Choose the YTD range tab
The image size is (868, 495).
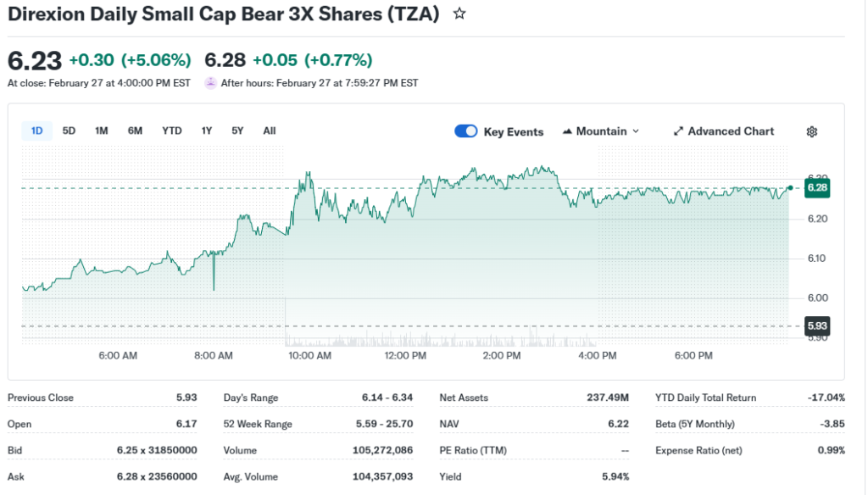coord(172,131)
